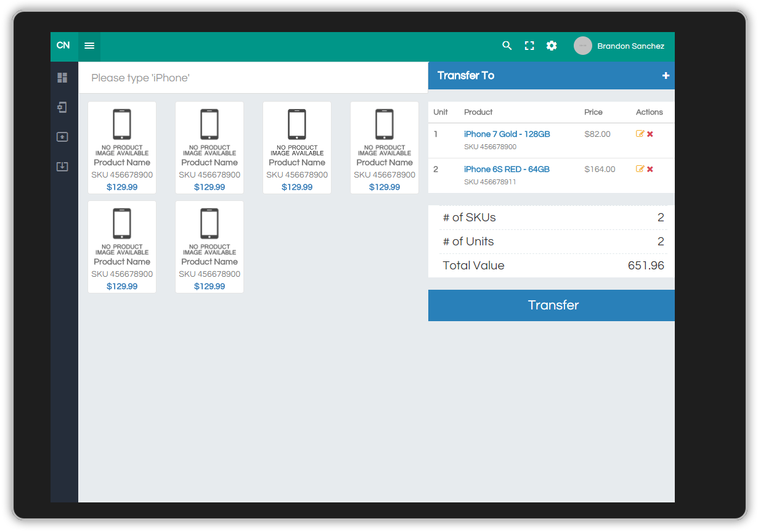Open the search magnifier icon in header
Viewport: 766px width, 532px height.
coord(507,46)
